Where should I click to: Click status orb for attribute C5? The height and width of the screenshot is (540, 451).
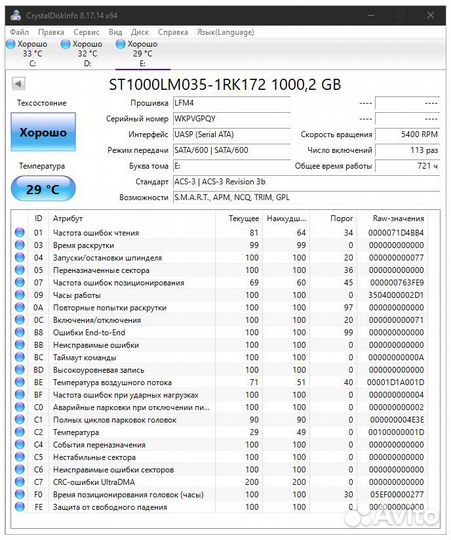click(x=20, y=457)
